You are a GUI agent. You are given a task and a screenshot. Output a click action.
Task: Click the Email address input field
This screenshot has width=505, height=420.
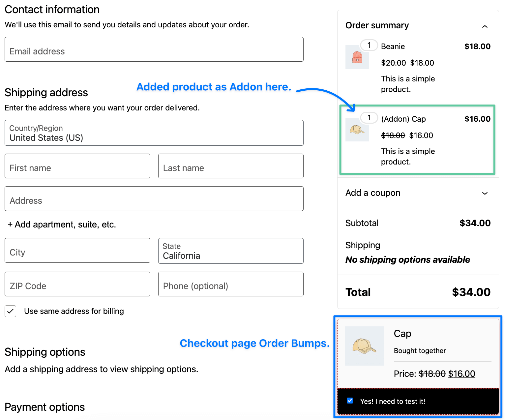[x=154, y=49]
